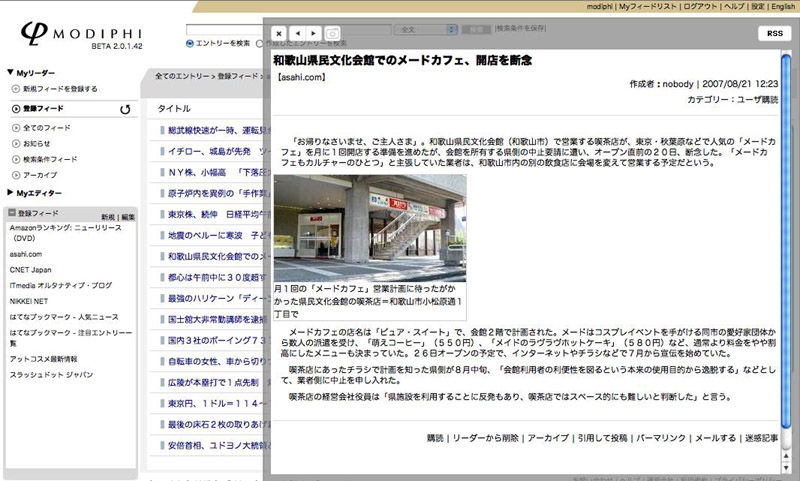Image resolution: width=800 pixels, height=481 pixels.
Task: Click 編集 in 登録フィード panel header
Action: coord(128,217)
